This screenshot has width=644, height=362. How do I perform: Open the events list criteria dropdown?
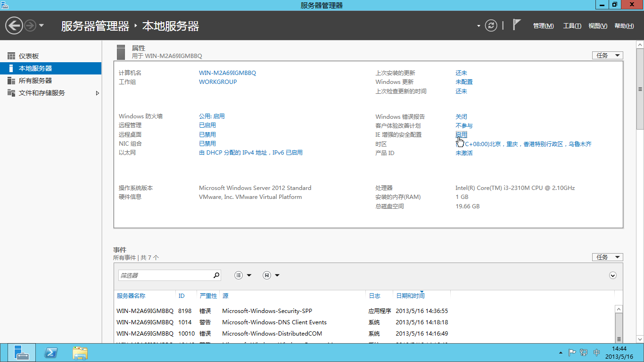point(243,275)
